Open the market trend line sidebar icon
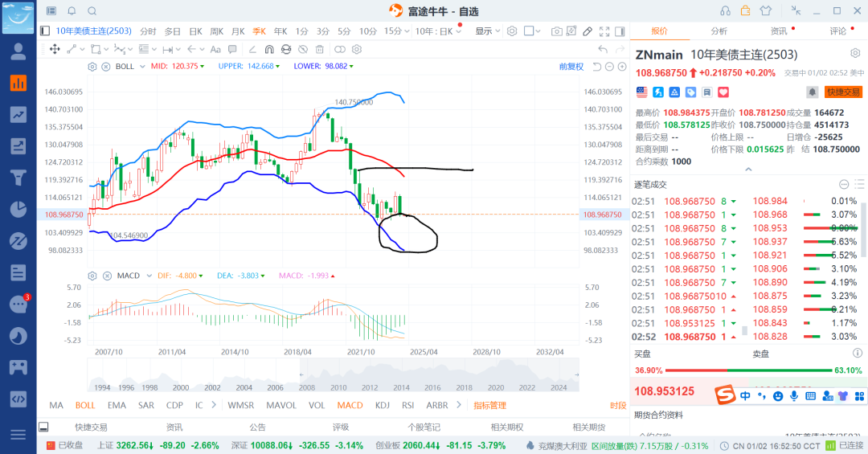 tap(18, 115)
